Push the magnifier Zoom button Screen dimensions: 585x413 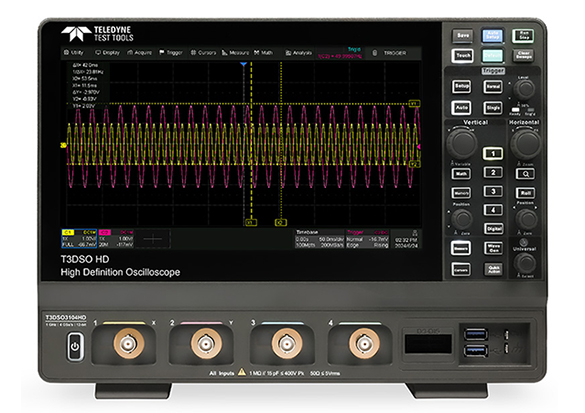pos(525,173)
